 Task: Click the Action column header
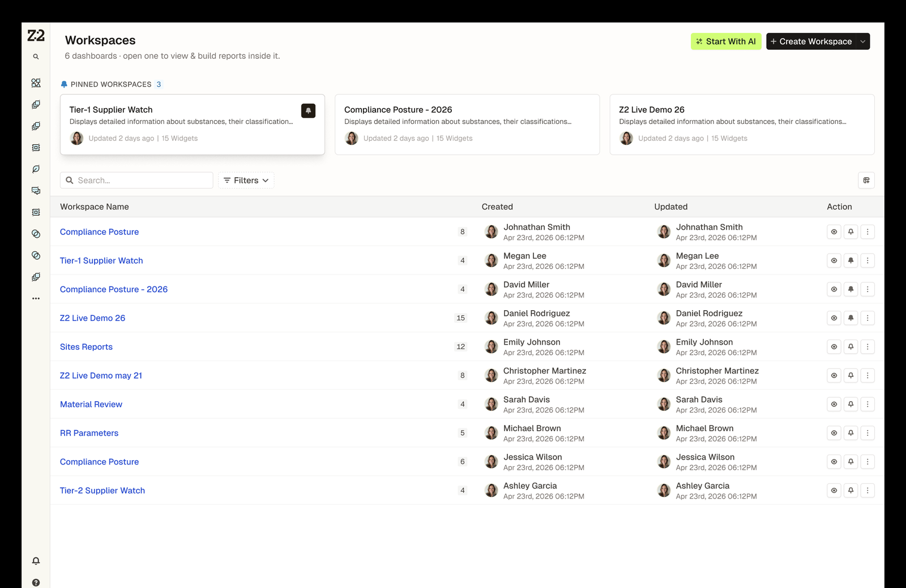pos(839,207)
